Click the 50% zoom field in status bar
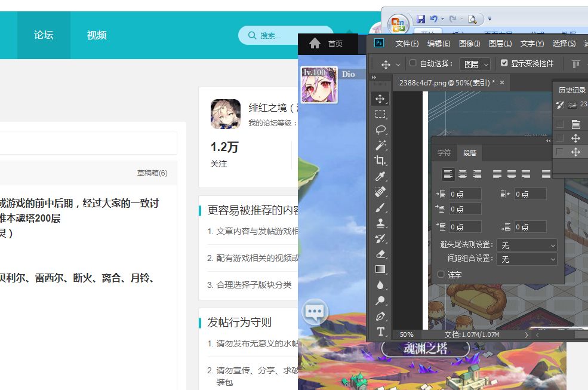 pos(407,334)
